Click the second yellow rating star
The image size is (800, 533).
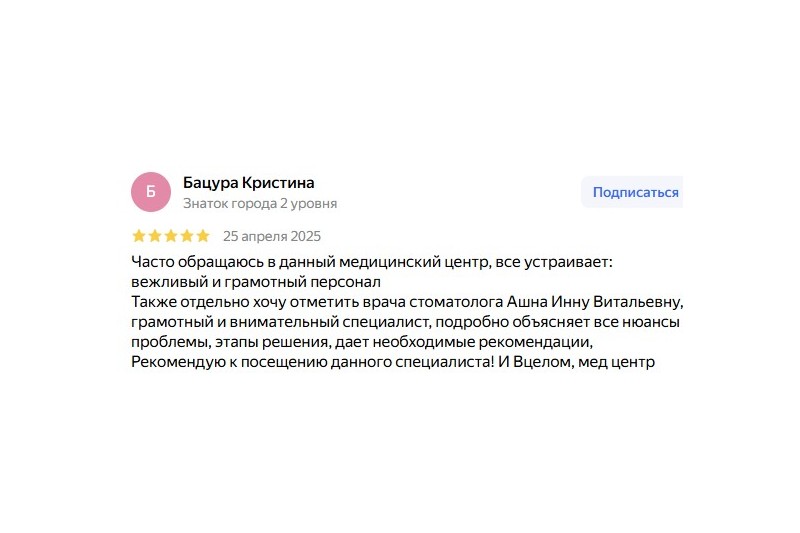pos(155,236)
